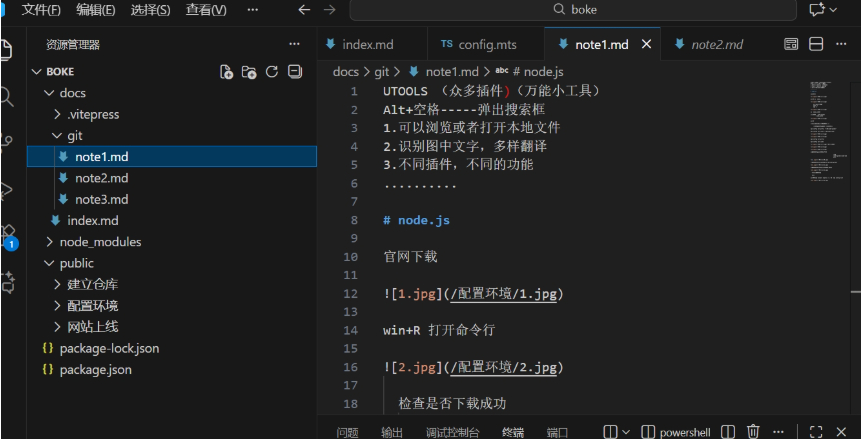Open the 选择(S) menu

pyautogui.click(x=150, y=10)
